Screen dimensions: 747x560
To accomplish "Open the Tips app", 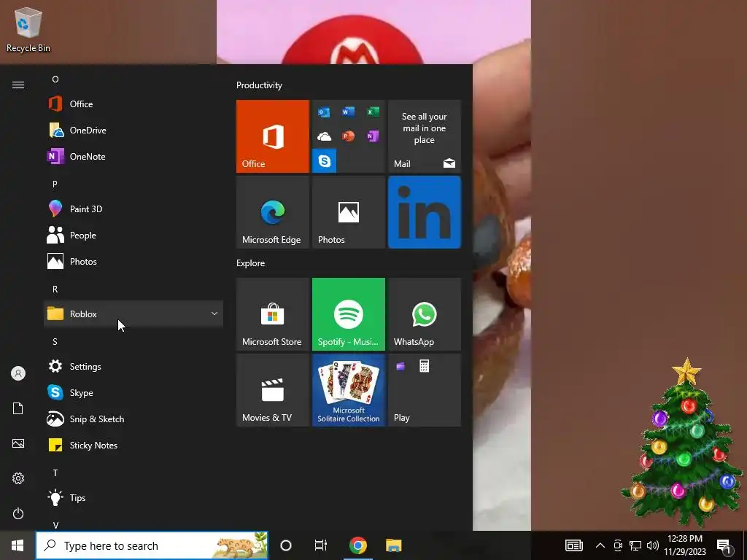I will click(133, 497).
